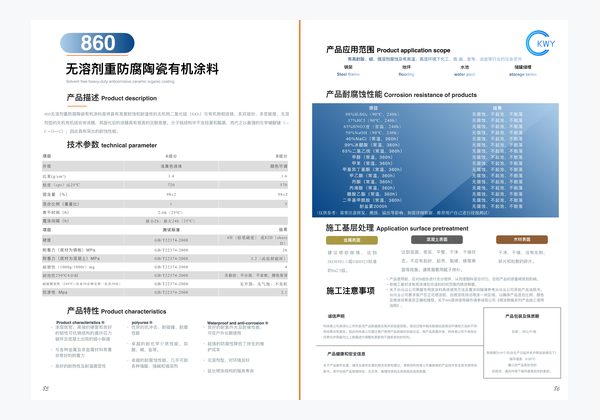
Task: Click the "flooring" application caption
Action: pyautogui.click(x=406, y=74)
